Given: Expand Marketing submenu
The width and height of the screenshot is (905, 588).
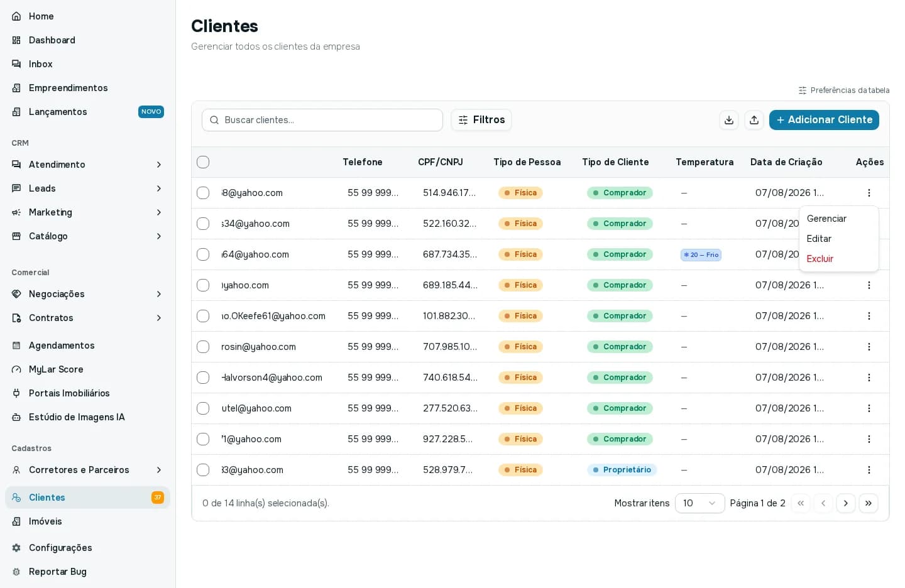Looking at the screenshot, I should coord(87,212).
